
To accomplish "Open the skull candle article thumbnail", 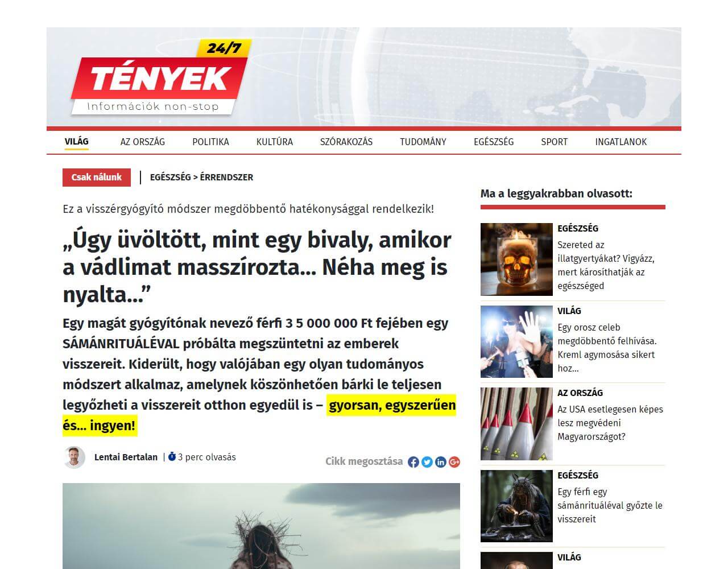I will [516, 259].
